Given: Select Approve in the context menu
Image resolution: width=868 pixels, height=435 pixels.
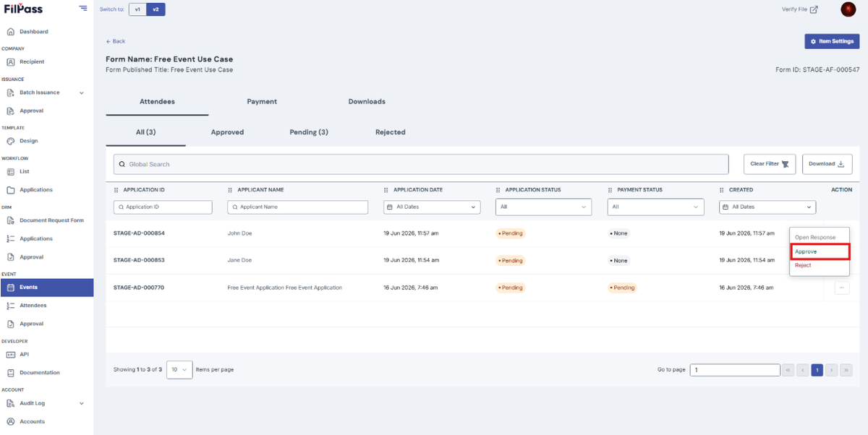Looking at the screenshot, I should [x=820, y=251].
